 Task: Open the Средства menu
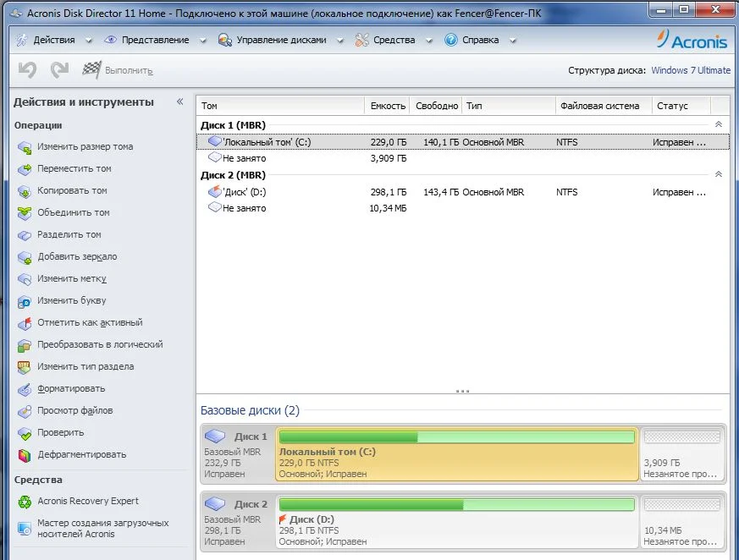(394, 40)
